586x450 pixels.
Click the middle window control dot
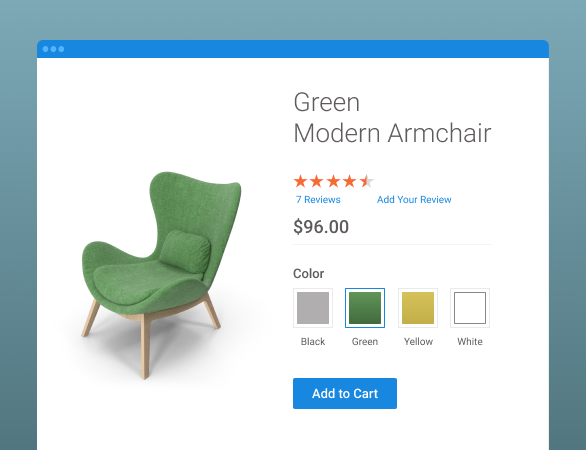pyautogui.click(x=53, y=49)
